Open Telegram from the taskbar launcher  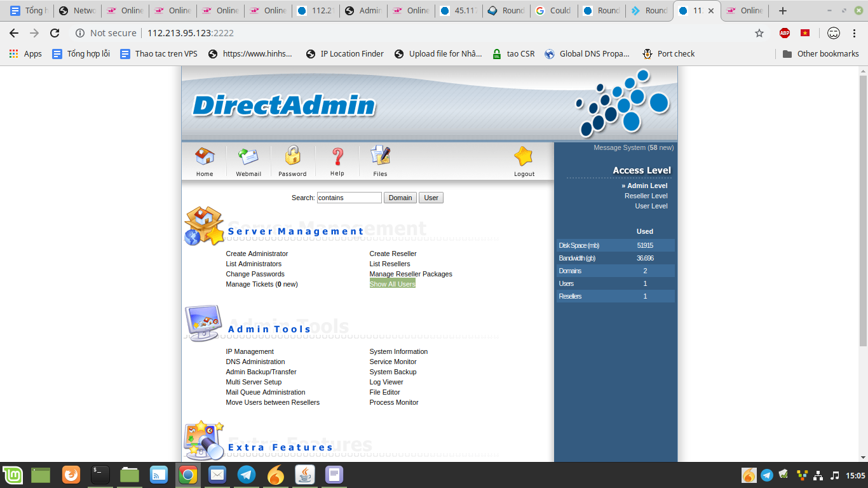tap(247, 475)
